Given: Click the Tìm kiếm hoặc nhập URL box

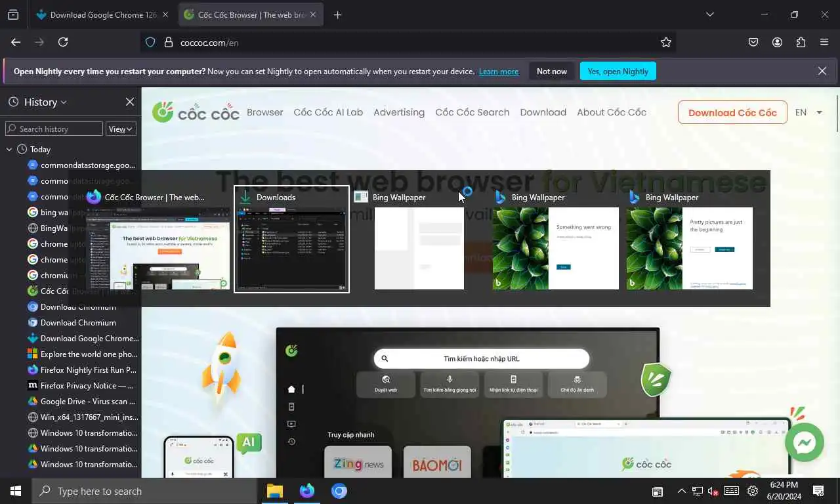Looking at the screenshot, I should point(482,358).
